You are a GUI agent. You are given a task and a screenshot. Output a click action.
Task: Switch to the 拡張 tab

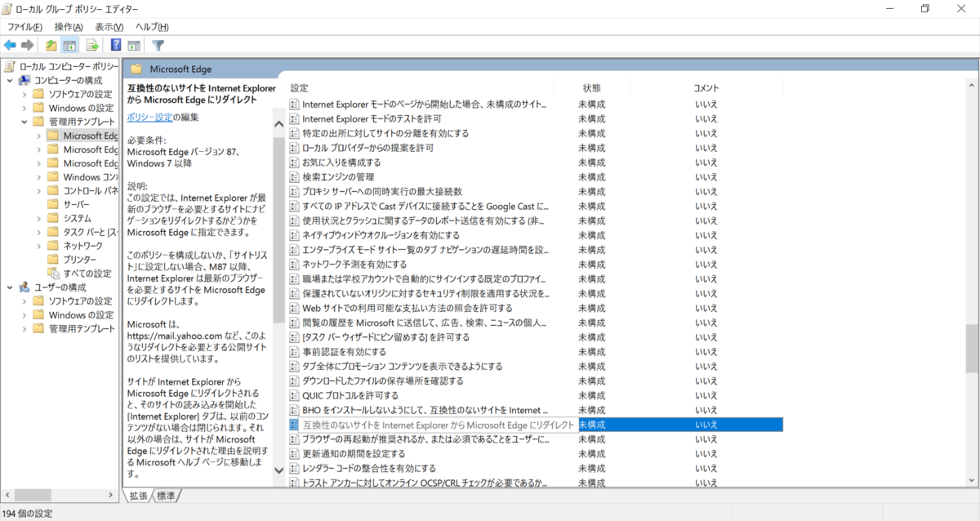(x=138, y=496)
